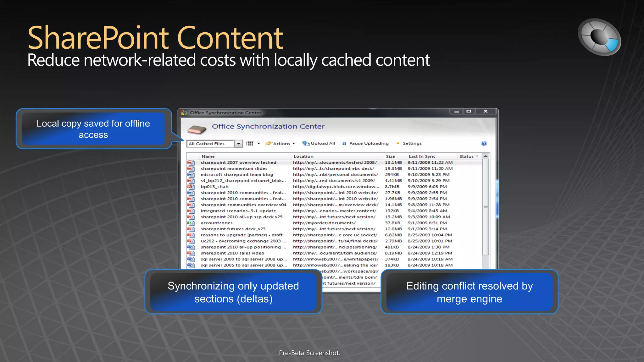This screenshot has width=644, height=362.
Task: Click file icon for s4_bp212_sharepoint extranet row
Action: [191, 180]
